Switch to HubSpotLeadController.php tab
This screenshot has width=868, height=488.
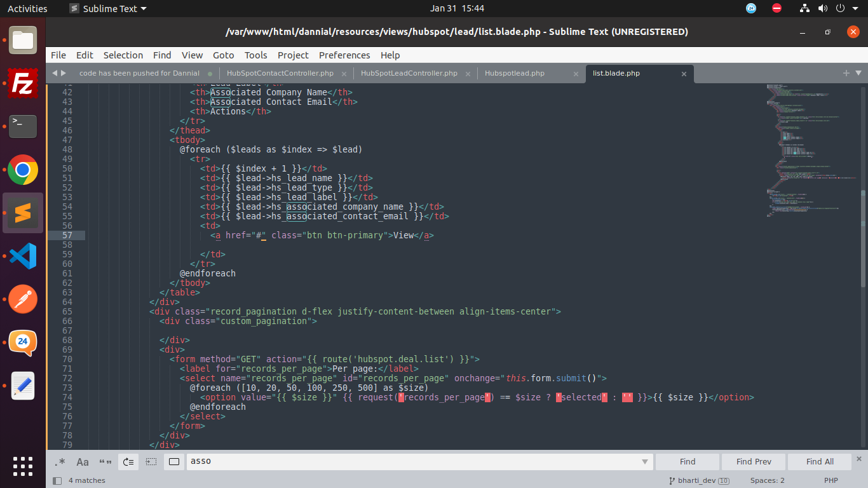tap(409, 73)
